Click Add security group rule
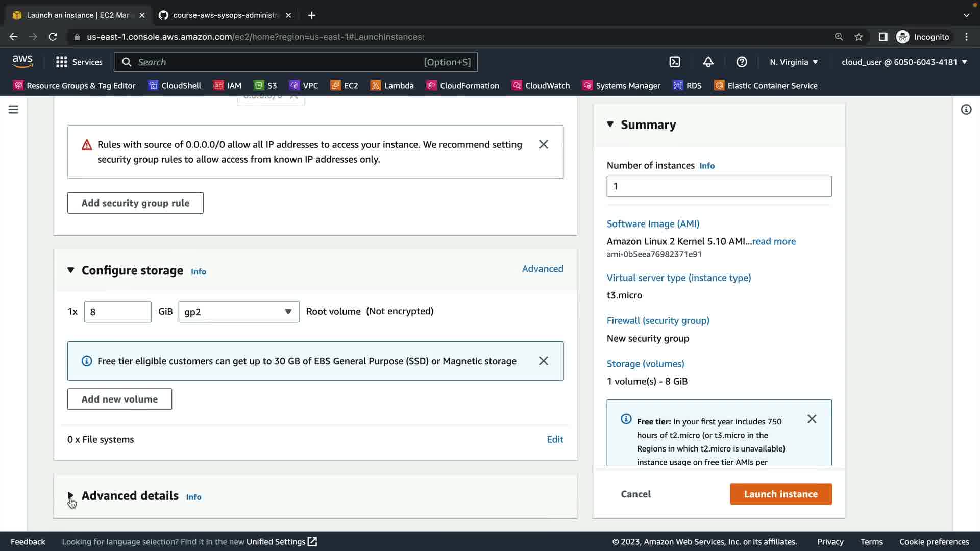The height and width of the screenshot is (551, 980). [x=135, y=203]
